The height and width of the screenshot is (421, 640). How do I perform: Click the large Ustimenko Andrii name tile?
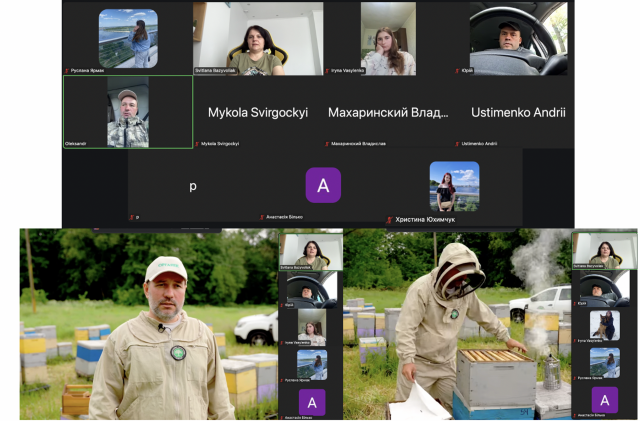click(518, 113)
